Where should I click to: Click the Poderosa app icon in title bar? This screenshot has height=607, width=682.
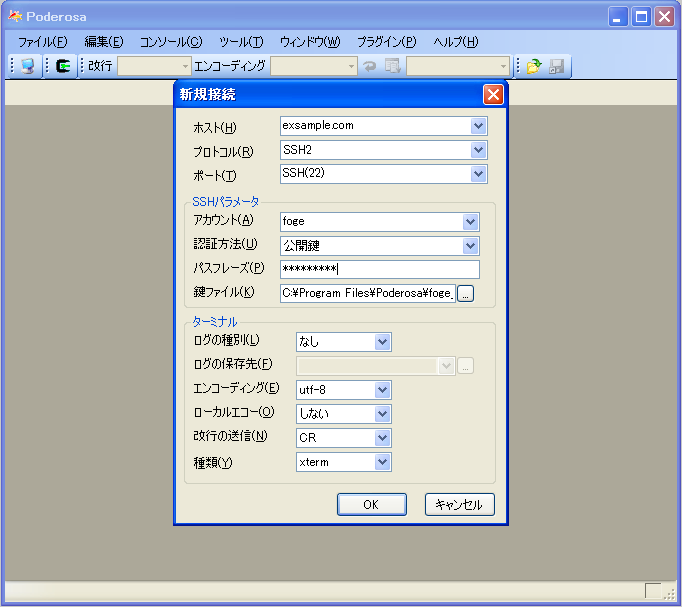click(x=15, y=17)
